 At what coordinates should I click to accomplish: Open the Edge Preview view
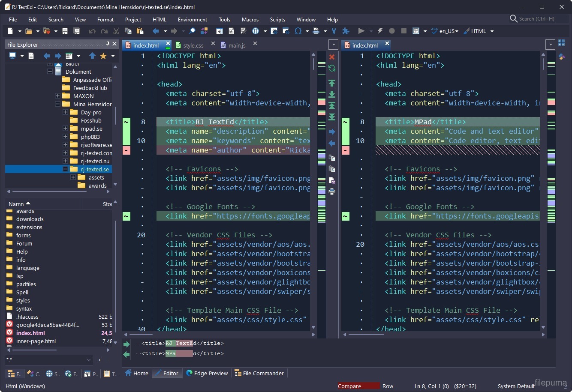pos(207,373)
